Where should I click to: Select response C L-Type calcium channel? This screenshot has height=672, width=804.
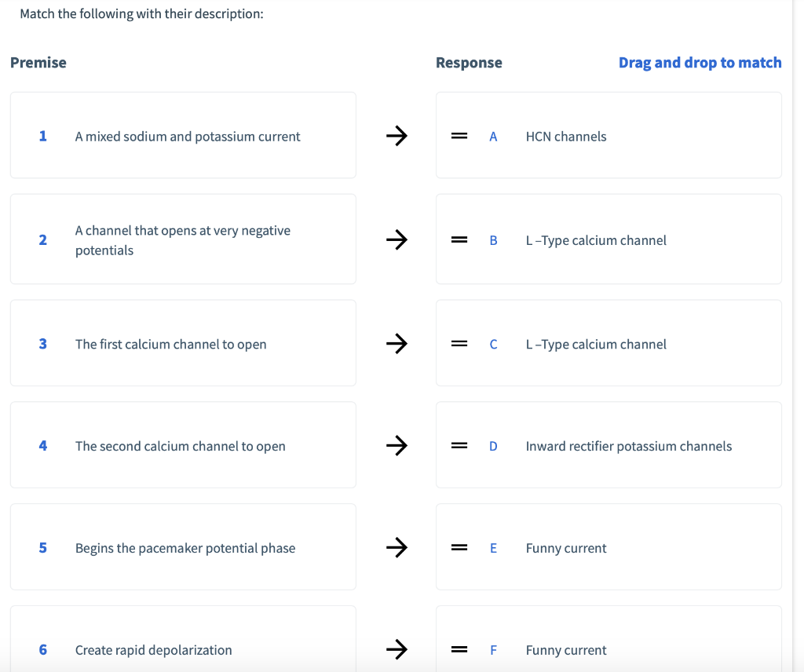[x=596, y=344]
